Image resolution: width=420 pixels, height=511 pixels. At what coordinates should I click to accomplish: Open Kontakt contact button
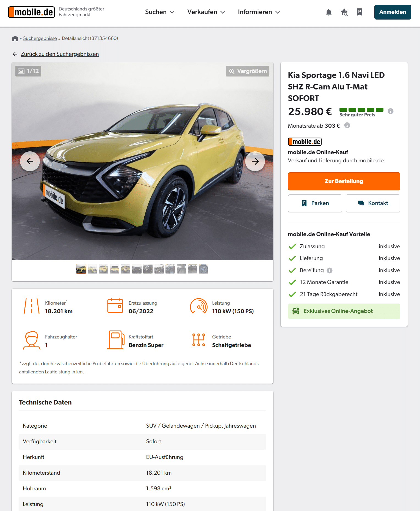click(372, 203)
